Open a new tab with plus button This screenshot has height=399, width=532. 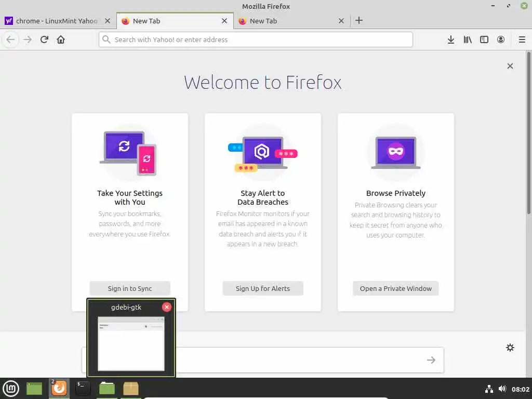coord(359,21)
